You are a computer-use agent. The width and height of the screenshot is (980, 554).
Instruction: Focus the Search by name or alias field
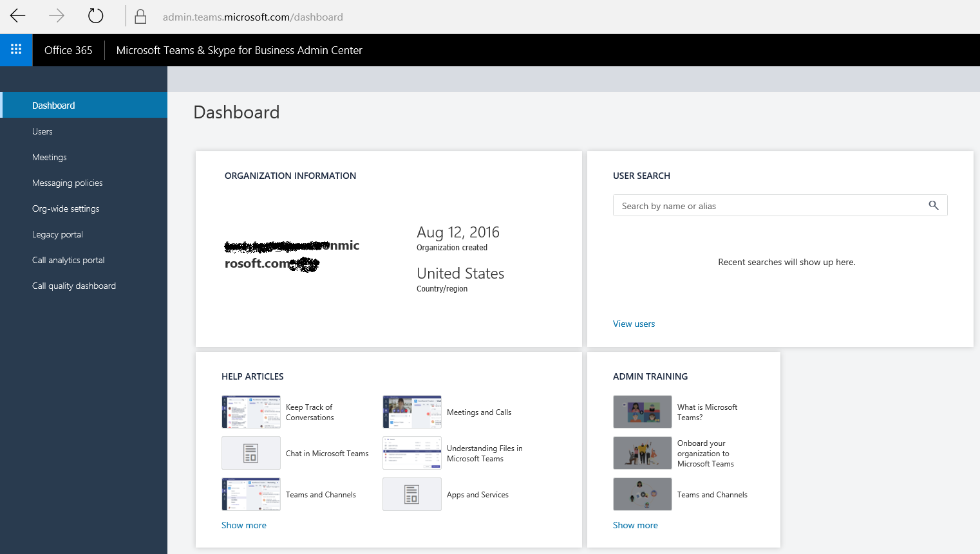780,205
